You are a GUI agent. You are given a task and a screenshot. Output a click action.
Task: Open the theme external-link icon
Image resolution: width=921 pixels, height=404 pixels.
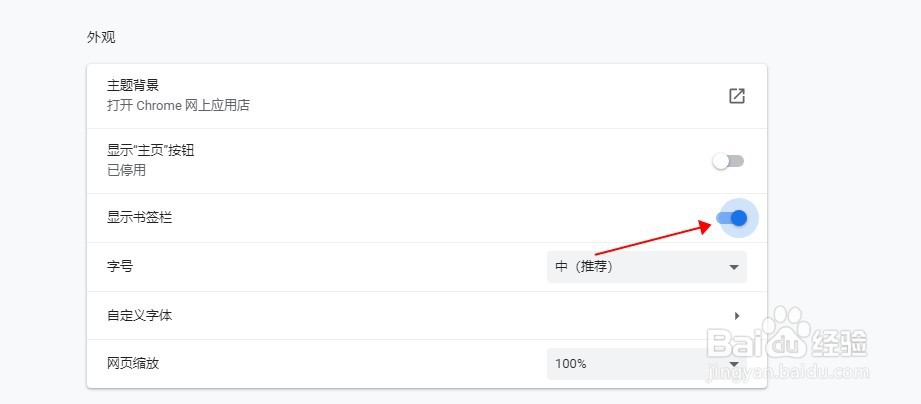click(736, 96)
